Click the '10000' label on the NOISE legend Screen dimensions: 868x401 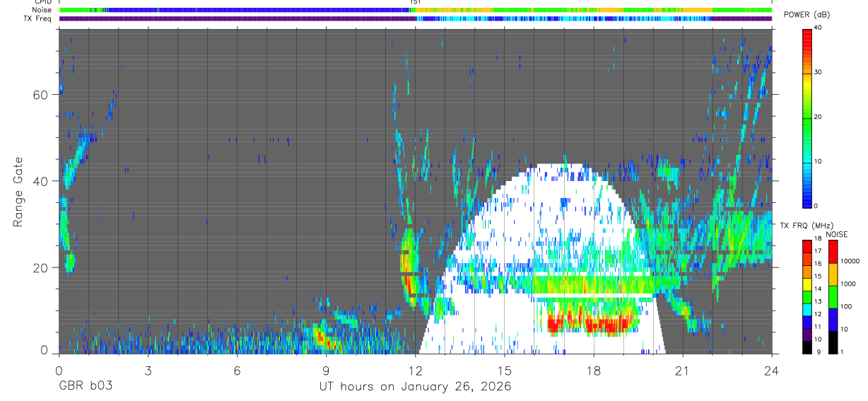tap(850, 261)
